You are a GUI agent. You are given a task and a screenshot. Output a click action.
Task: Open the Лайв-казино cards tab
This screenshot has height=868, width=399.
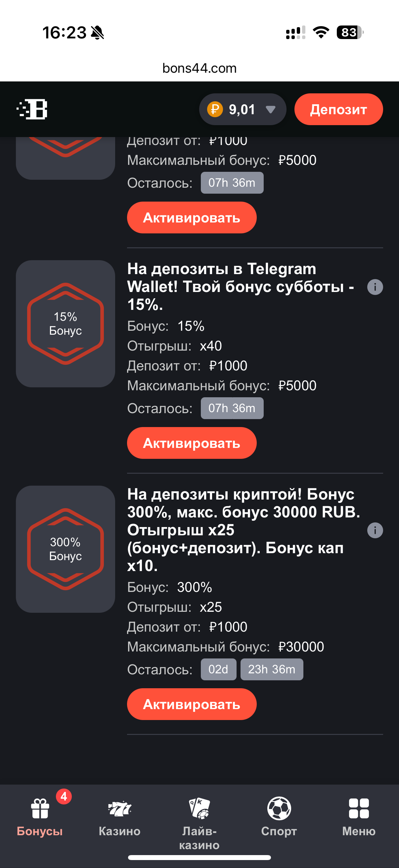tap(199, 819)
